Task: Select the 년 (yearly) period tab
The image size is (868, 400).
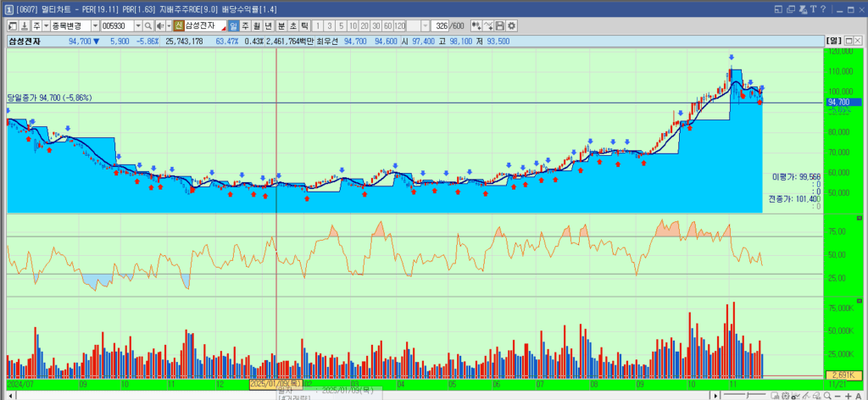Action: click(269, 26)
